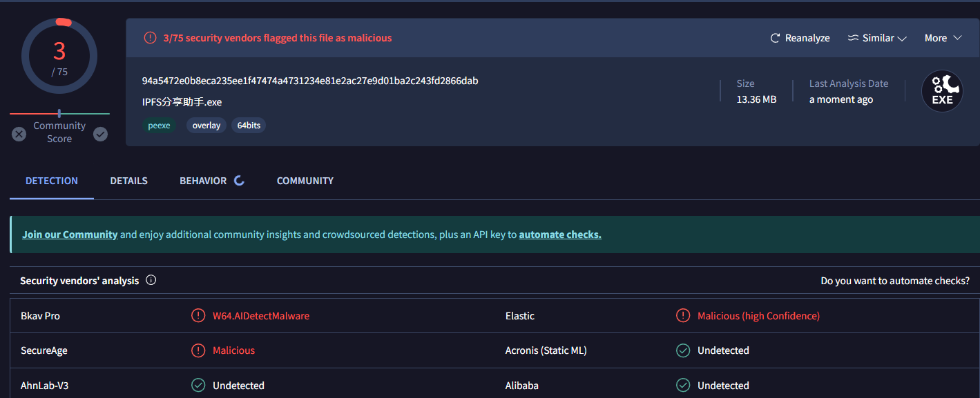Open the COMMUNITY tab
Image resolution: width=980 pixels, height=398 pixels.
305,180
